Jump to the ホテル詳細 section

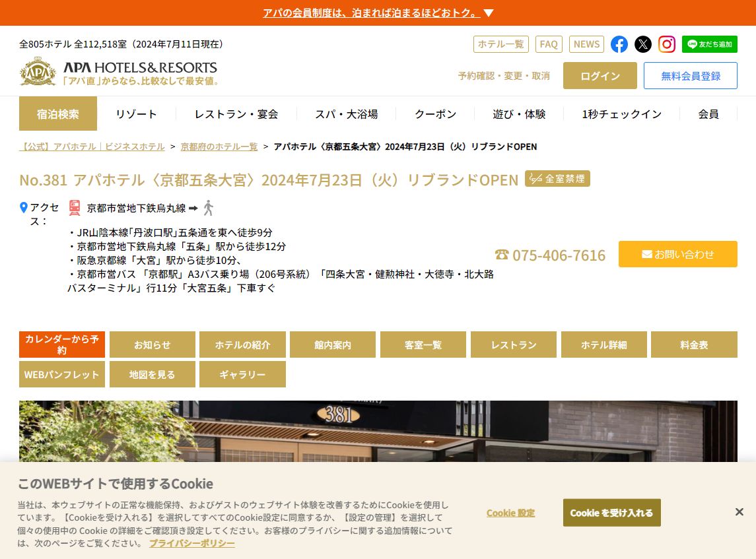click(x=603, y=345)
